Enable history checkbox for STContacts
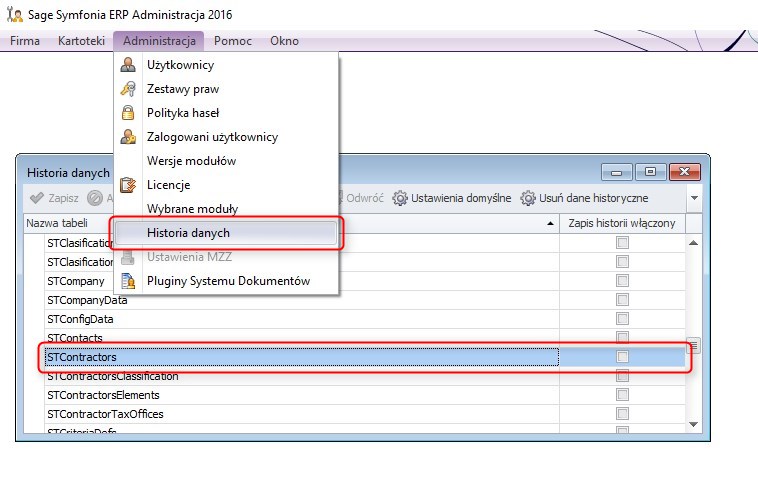 point(622,337)
